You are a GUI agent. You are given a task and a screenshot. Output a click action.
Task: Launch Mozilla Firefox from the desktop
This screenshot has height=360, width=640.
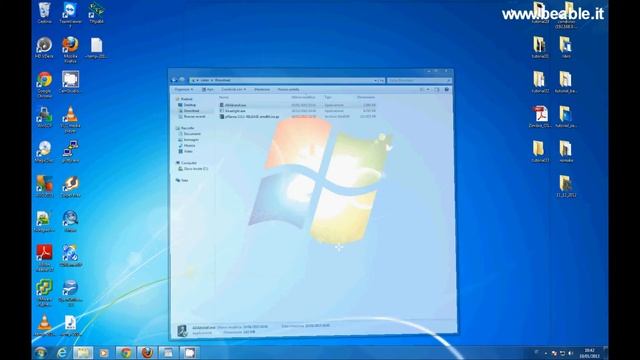(x=70, y=49)
